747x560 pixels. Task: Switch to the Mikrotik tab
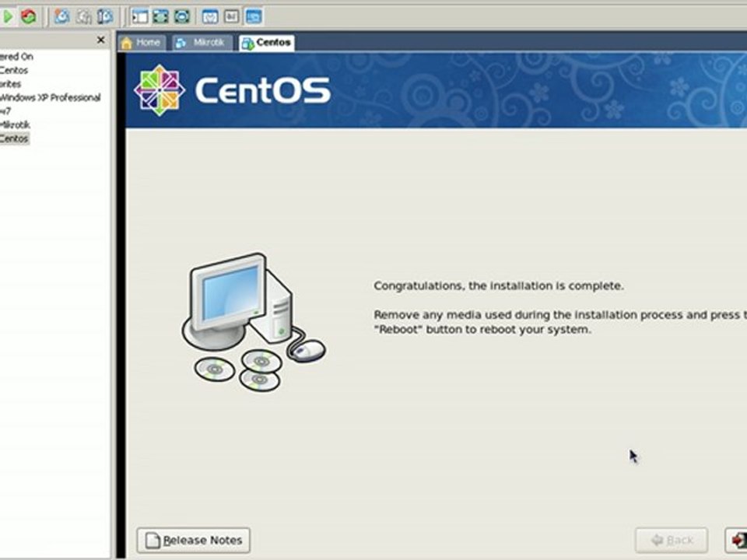coord(202,43)
